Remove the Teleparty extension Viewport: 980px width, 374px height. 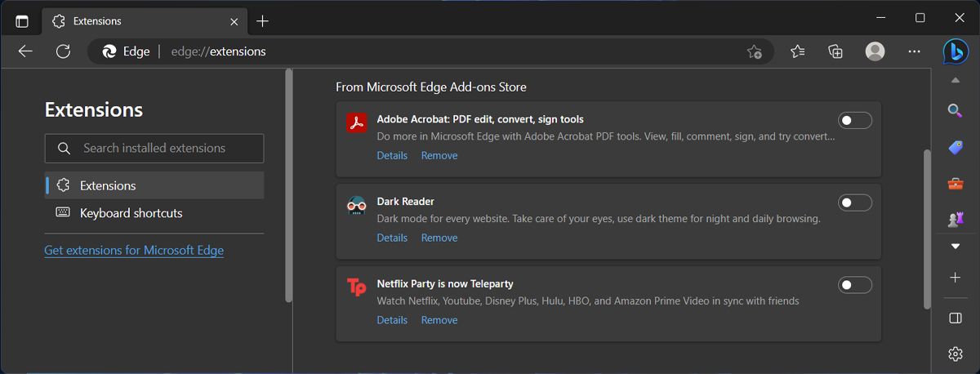click(439, 320)
